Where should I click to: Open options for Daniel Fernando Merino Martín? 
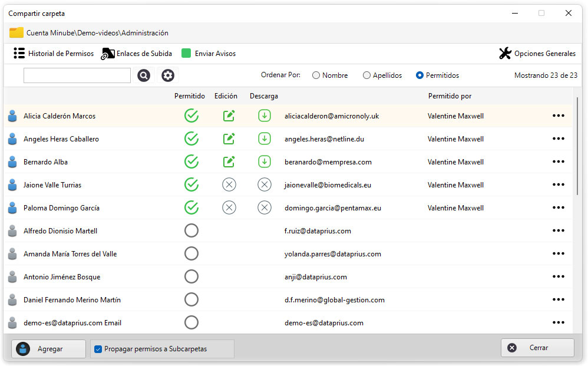(x=559, y=299)
